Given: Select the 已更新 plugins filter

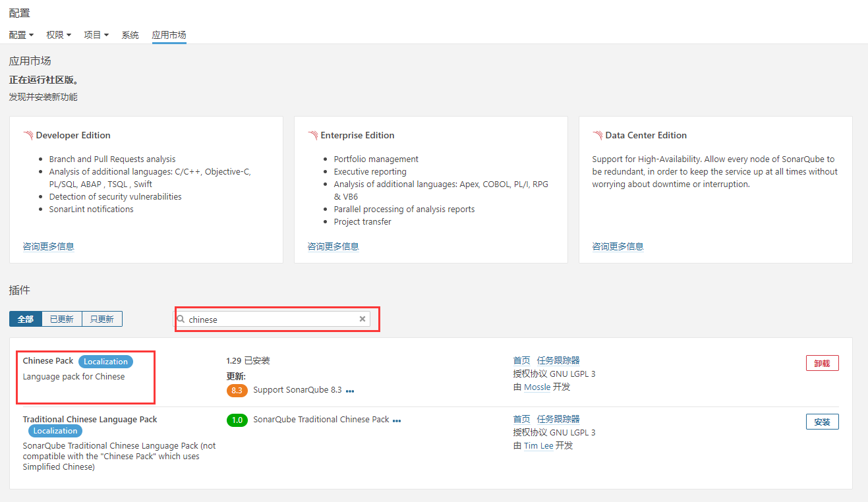Looking at the screenshot, I should (62, 319).
